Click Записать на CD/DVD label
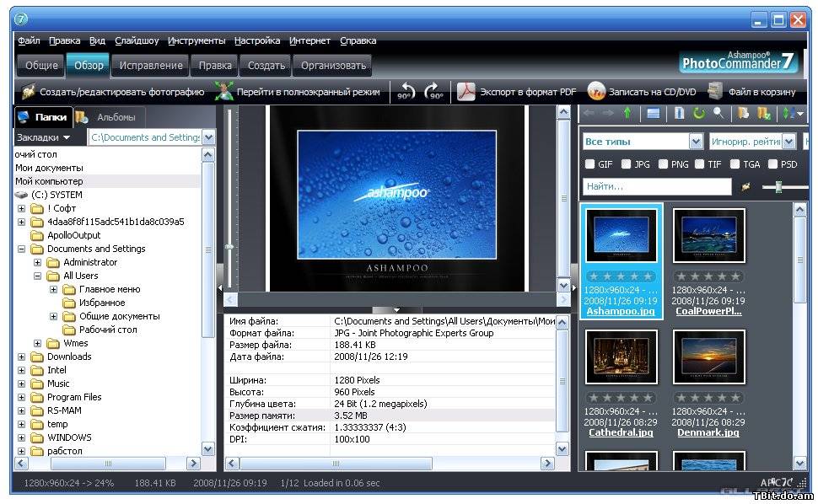Screen dimensions: 818x504 coord(652,92)
